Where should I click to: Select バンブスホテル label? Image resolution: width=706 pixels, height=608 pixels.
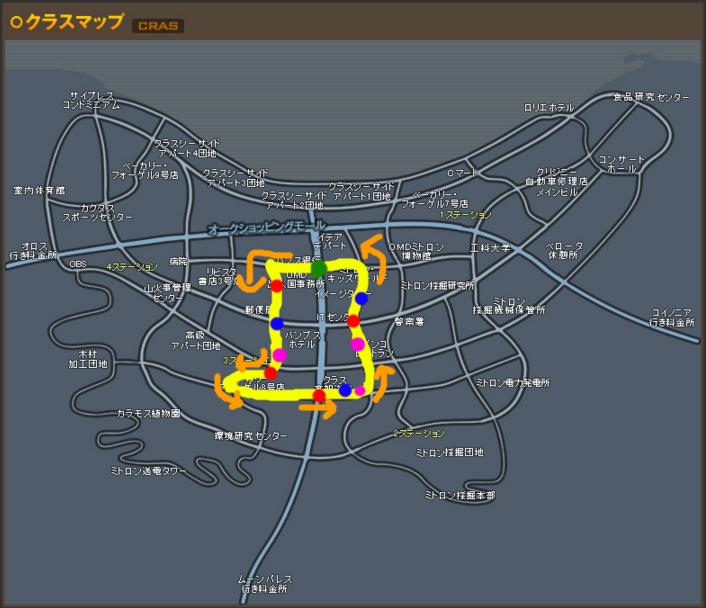tap(302, 340)
